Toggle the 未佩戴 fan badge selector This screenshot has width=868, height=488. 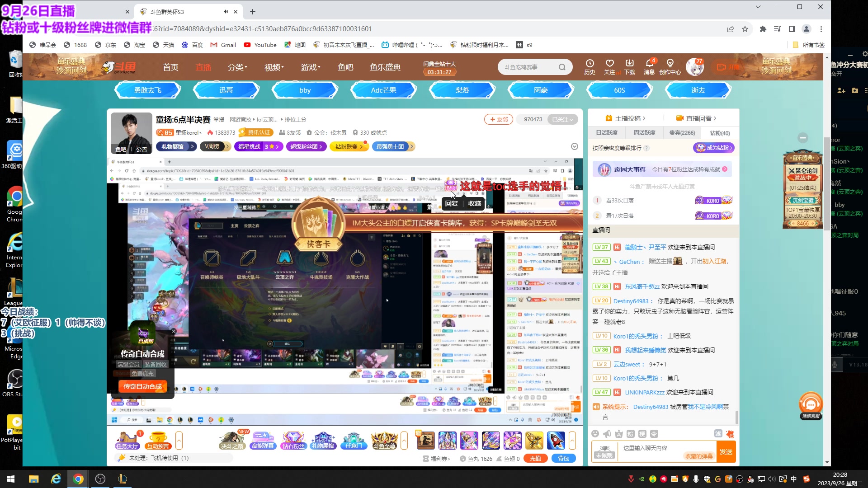(x=604, y=451)
